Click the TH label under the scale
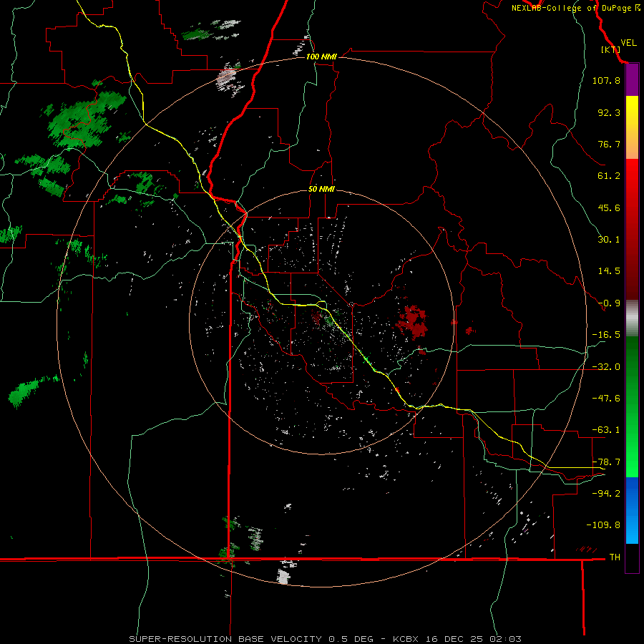 pos(615,557)
